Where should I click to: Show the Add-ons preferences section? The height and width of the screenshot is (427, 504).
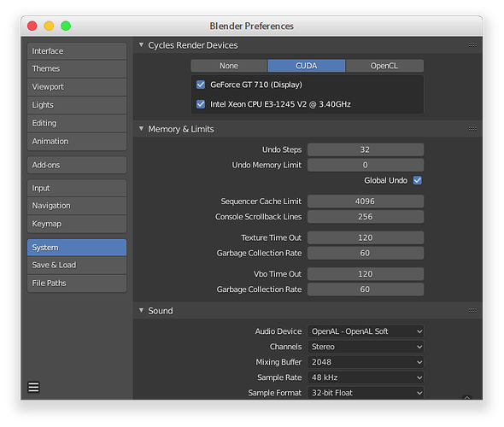click(77, 165)
